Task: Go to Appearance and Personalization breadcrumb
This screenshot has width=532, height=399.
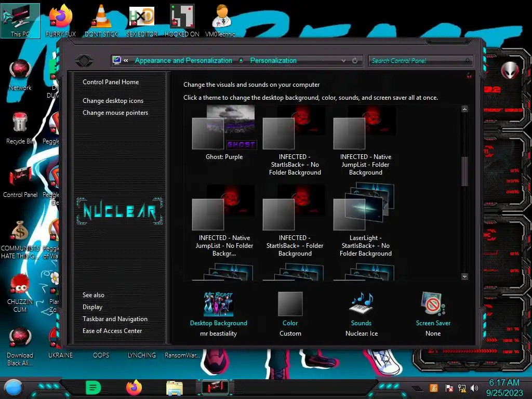Action: coord(183,60)
